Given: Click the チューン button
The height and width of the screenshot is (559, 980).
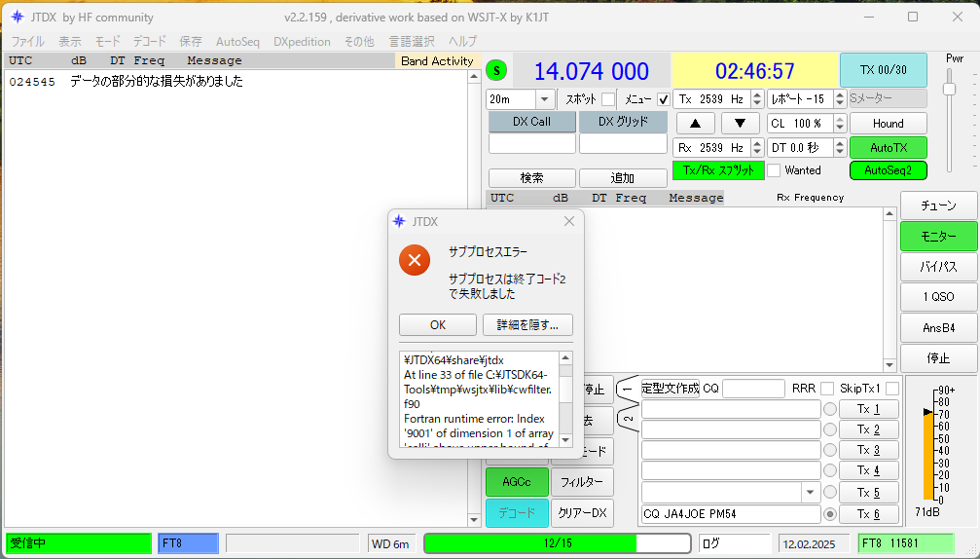Looking at the screenshot, I should pyautogui.click(x=938, y=205).
